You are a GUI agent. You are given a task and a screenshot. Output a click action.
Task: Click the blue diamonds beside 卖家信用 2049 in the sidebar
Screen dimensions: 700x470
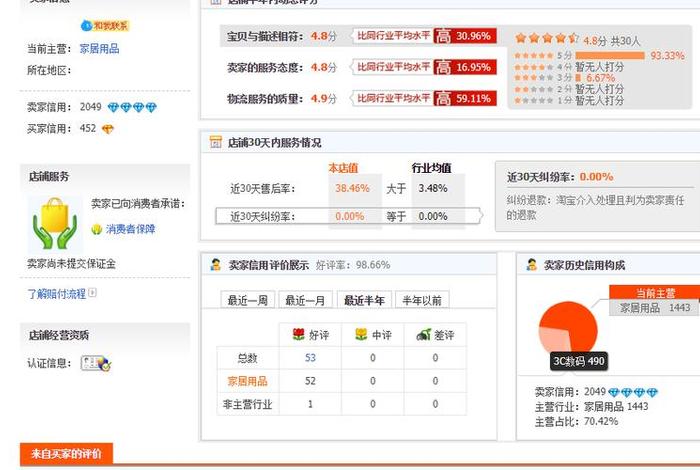click(132, 107)
